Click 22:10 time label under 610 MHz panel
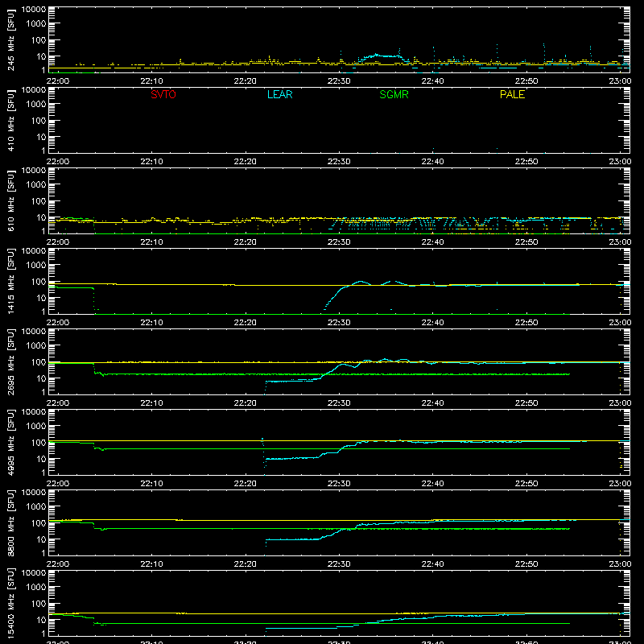 151,242
